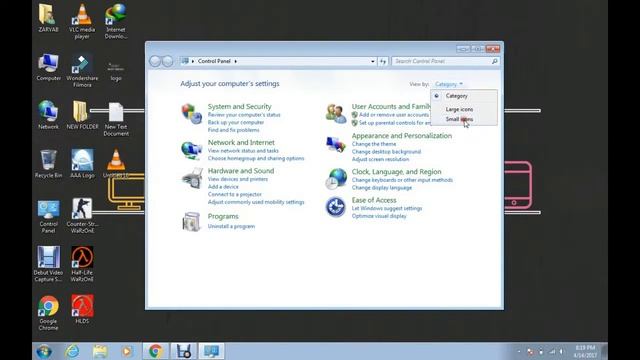Select the Control Panel desktop shortcut

pyautogui.click(x=48, y=216)
